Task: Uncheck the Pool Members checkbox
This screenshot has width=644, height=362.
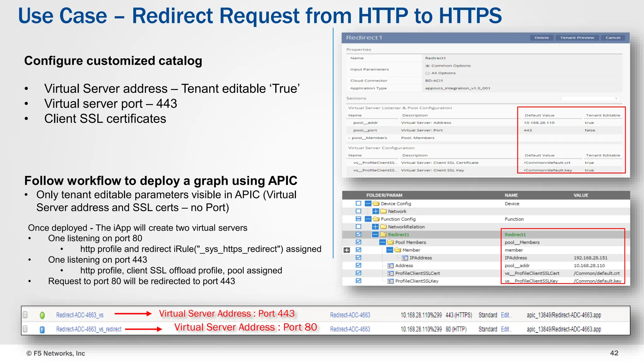Action: [358, 242]
